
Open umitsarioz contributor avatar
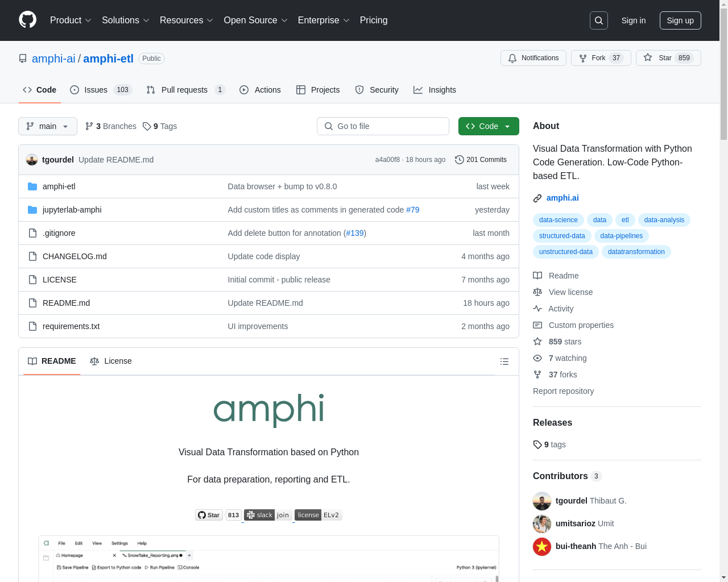[542, 523]
